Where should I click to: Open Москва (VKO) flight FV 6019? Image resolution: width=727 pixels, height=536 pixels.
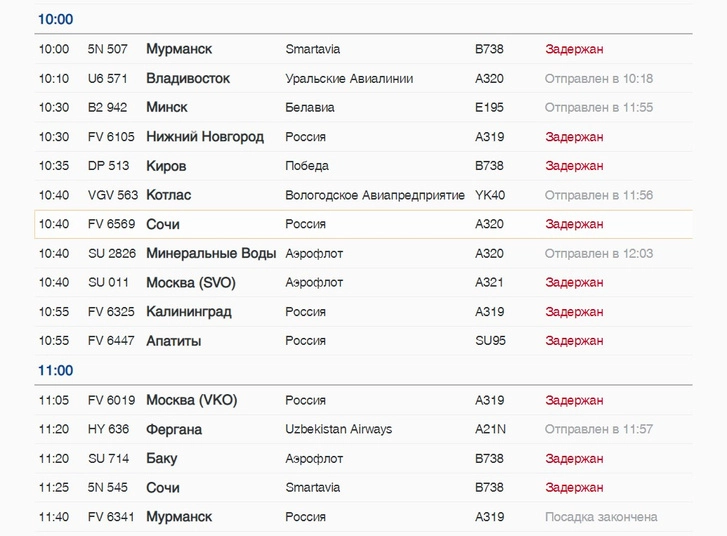click(364, 400)
